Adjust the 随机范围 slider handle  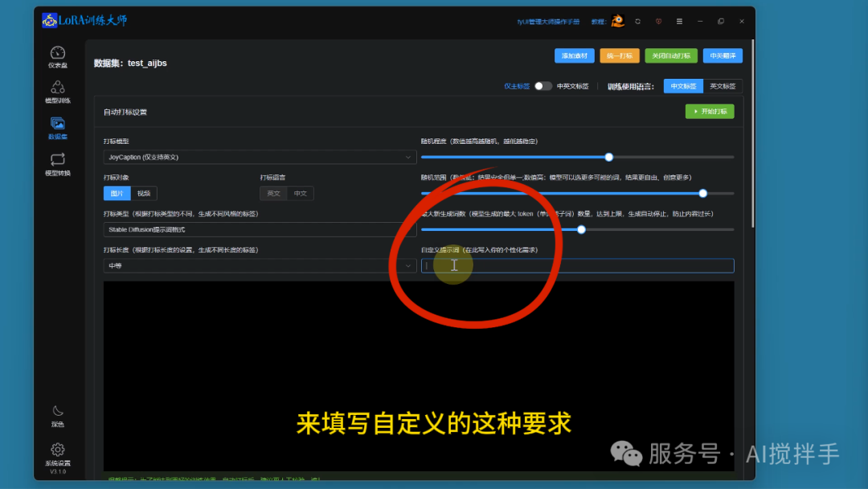pos(703,193)
